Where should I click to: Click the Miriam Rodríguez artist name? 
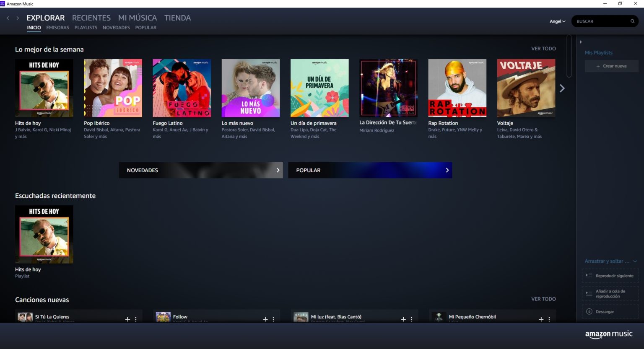[x=377, y=131]
